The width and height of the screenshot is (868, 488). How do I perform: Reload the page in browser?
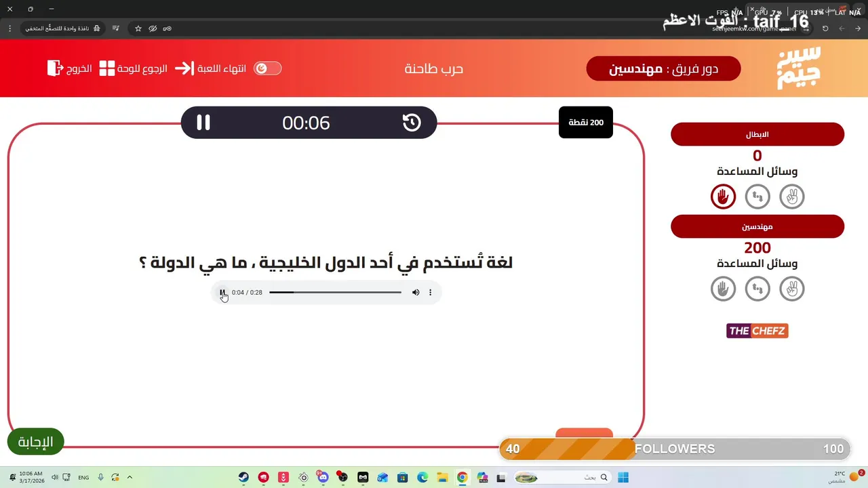click(x=825, y=28)
